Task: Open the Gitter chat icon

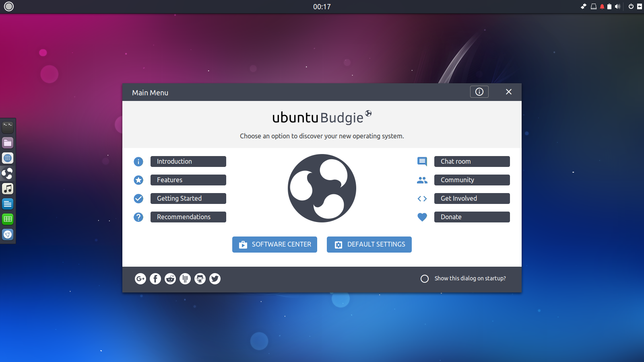Action: coord(185,279)
